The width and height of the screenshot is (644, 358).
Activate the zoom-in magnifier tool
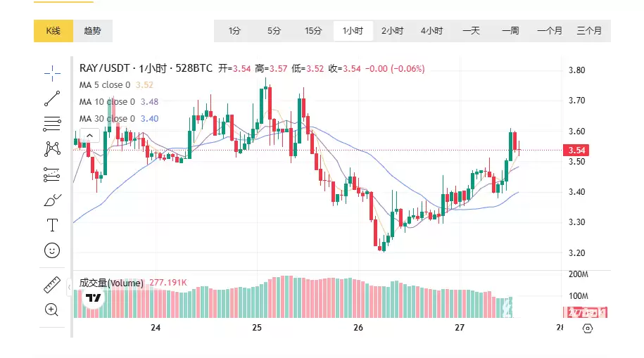[52, 309]
